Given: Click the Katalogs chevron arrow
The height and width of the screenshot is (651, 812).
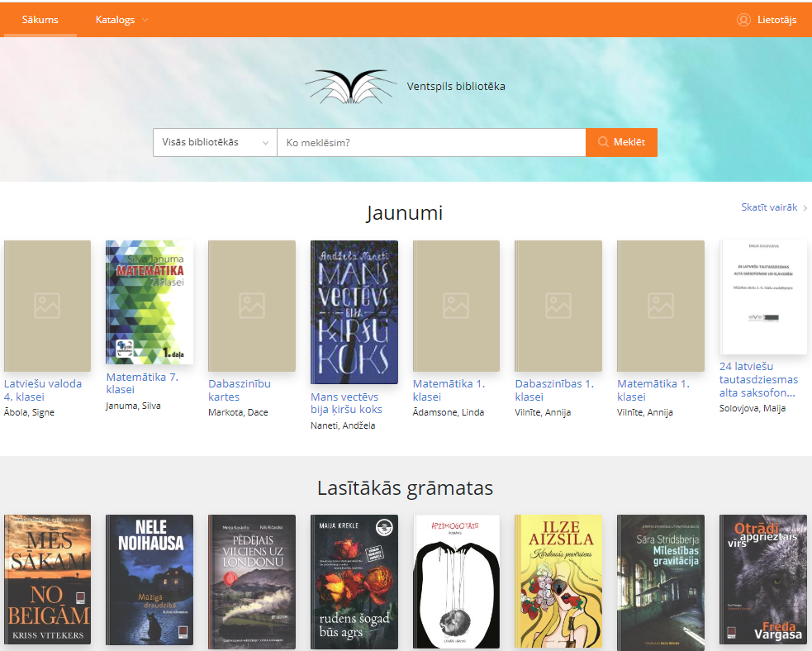Looking at the screenshot, I should click(145, 20).
